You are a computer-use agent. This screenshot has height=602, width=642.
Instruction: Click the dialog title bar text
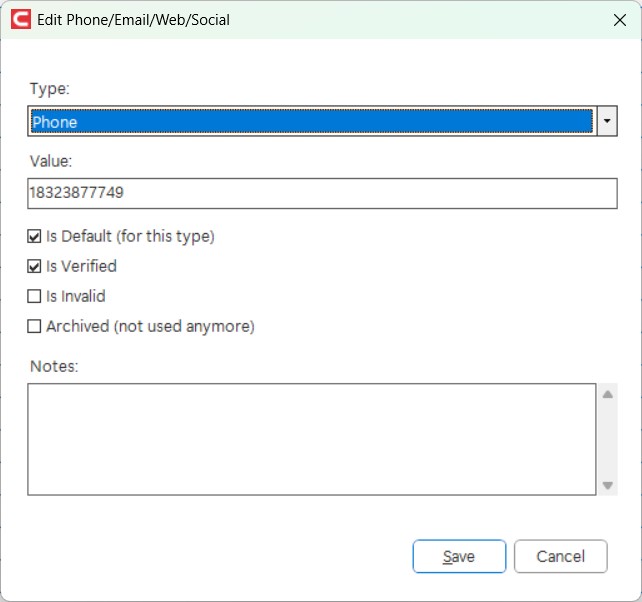click(133, 20)
